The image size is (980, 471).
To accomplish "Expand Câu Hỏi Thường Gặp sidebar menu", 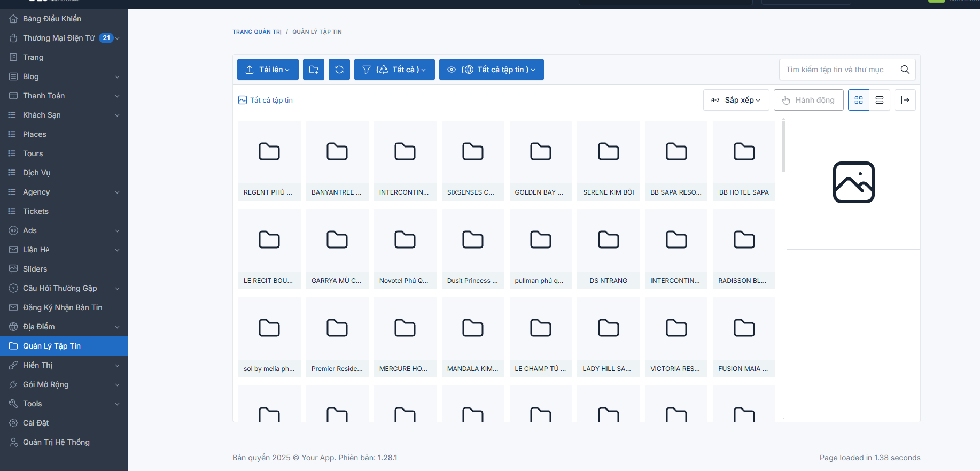I will click(x=64, y=288).
